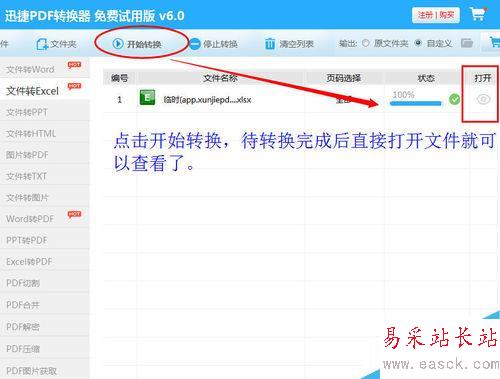Click HOT badge beside 文件转Excel
The image size is (500, 379).
point(74,86)
